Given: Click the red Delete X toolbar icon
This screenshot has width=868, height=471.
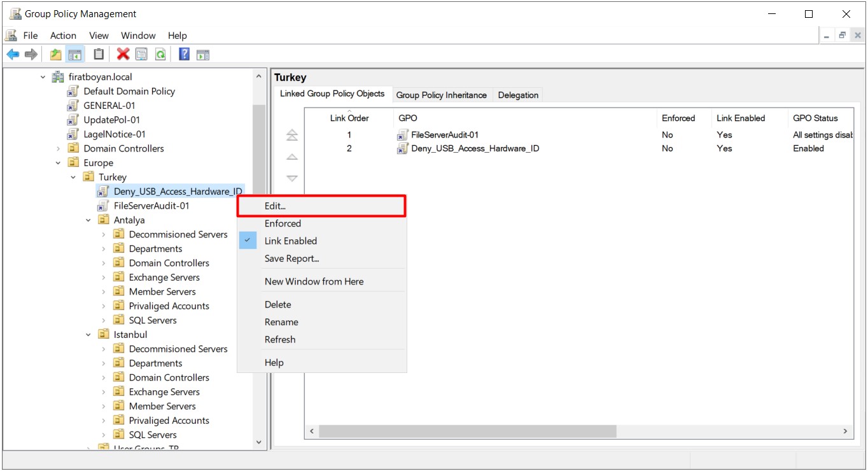Looking at the screenshot, I should (123, 55).
